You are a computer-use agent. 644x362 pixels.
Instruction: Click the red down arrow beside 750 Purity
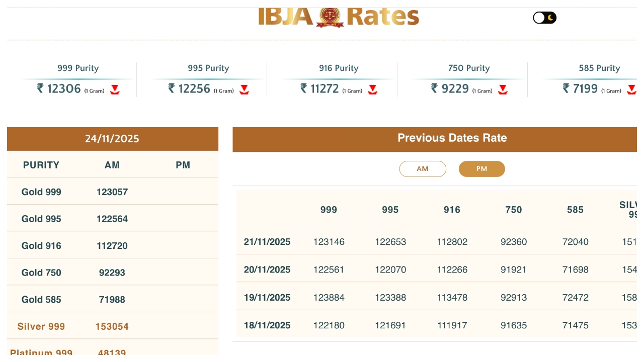coord(503,90)
